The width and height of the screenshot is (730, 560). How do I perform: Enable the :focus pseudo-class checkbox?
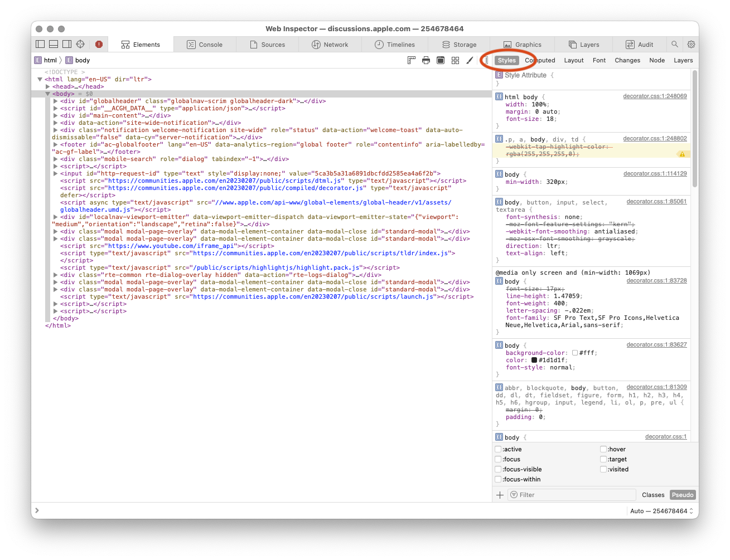pyautogui.click(x=498, y=459)
